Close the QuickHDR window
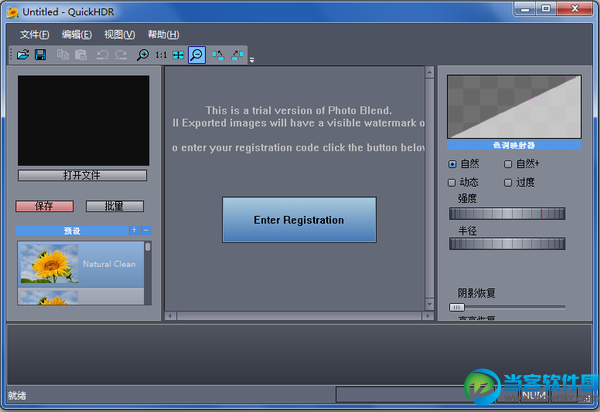This screenshot has height=412, width=600. click(x=575, y=9)
